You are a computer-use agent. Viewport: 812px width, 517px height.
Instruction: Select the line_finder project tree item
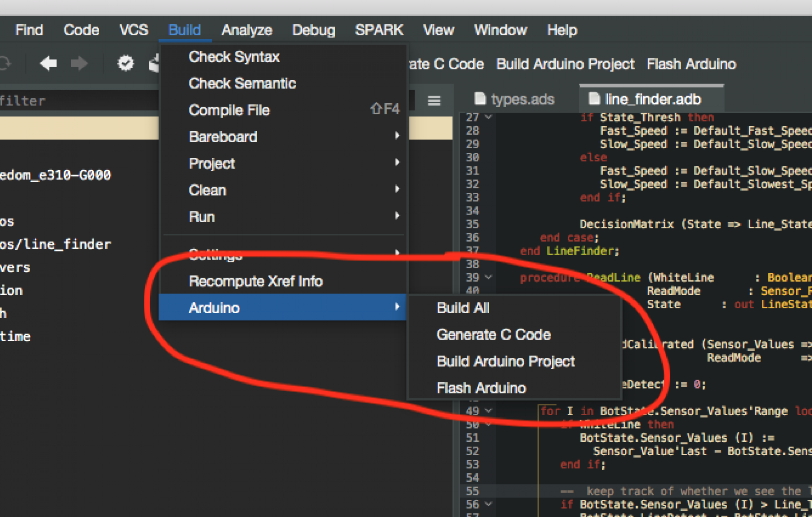55,244
